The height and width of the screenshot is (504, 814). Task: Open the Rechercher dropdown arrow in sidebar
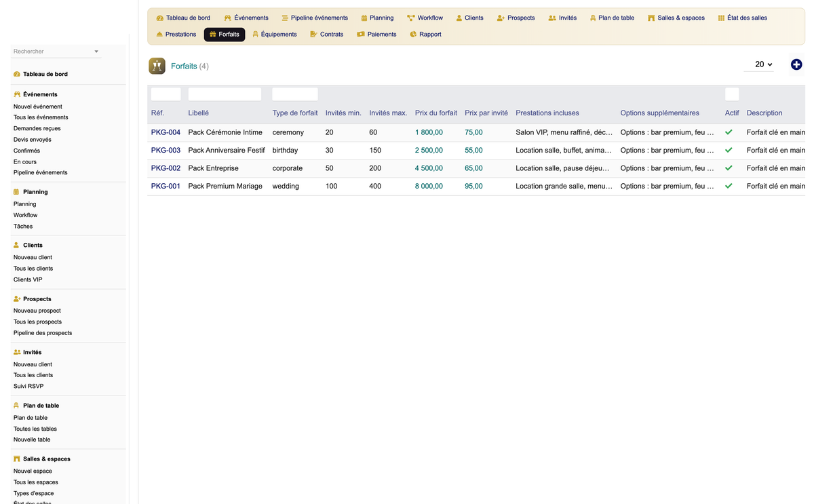coord(96,52)
